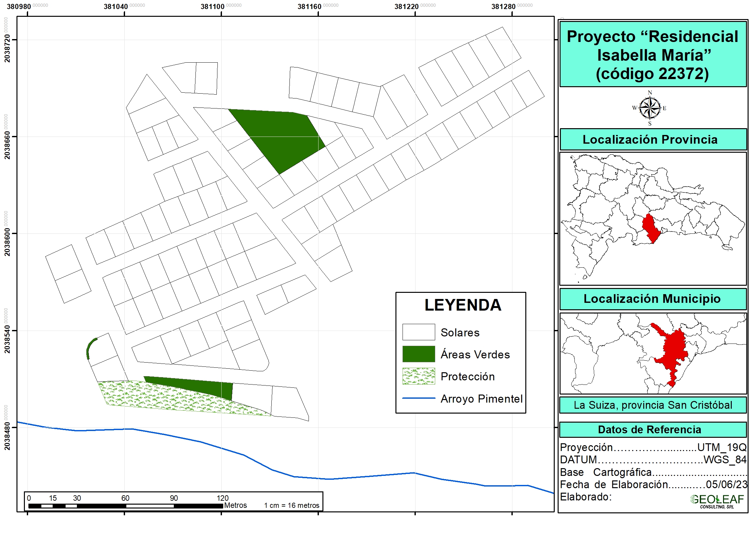Click the La Suiza, provincia San Cristóbal label
The height and width of the screenshot is (534, 756).
tap(653, 405)
